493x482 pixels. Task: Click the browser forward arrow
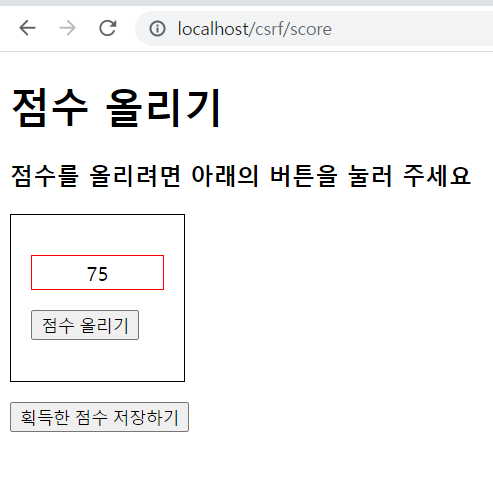[67, 28]
